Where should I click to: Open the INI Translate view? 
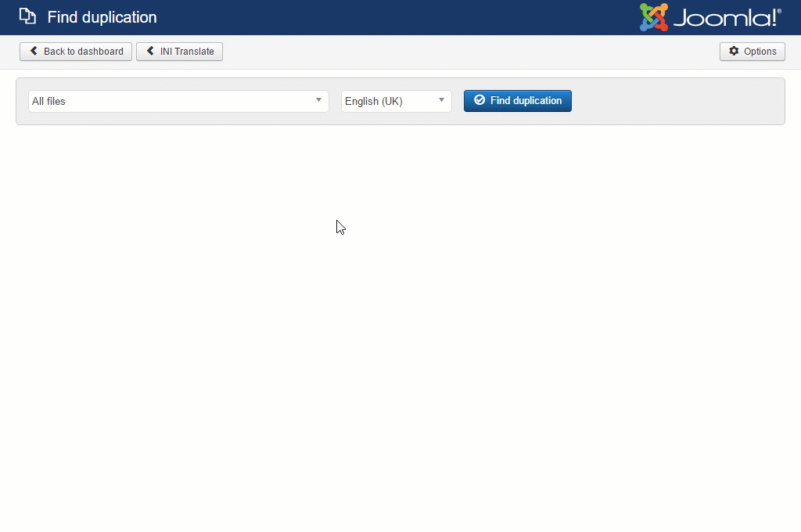point(179,52)
